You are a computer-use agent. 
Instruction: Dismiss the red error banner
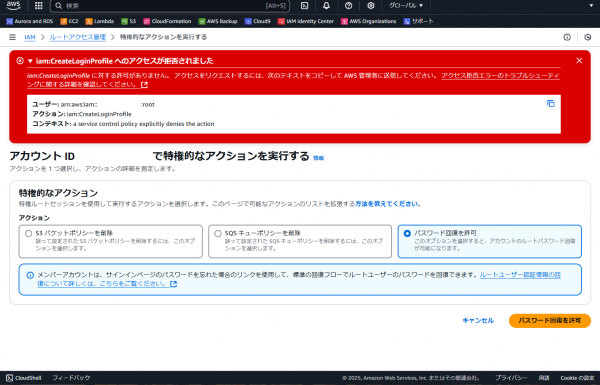[579, 60]
